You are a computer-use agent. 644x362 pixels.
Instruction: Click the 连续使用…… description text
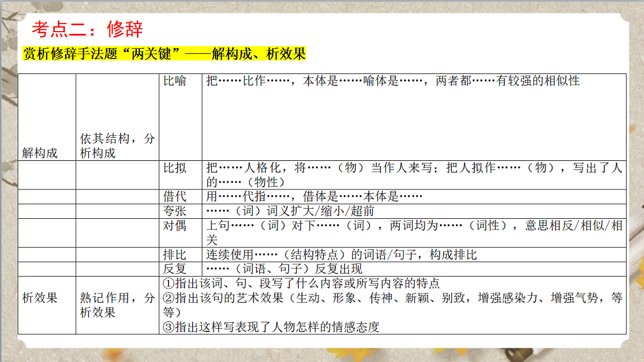tap(341, 255)
